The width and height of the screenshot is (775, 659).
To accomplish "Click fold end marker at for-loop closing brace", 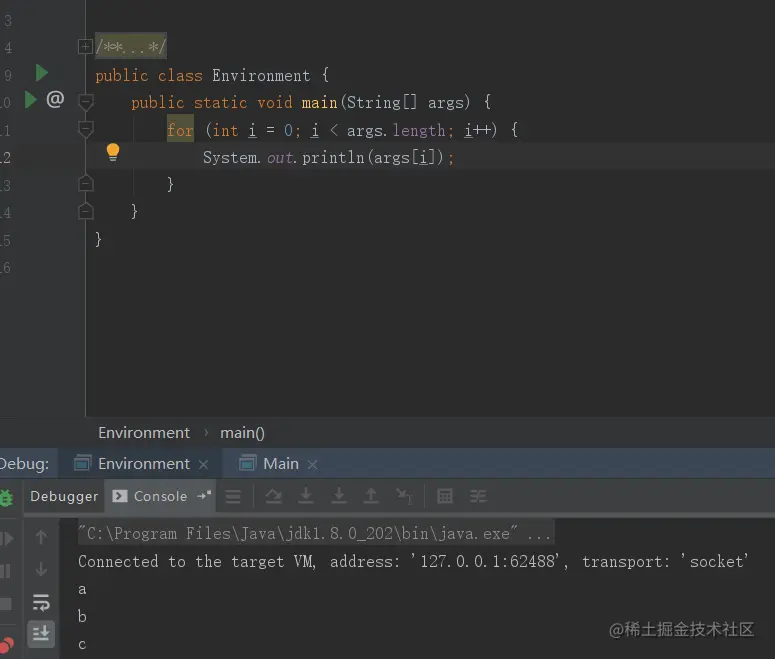I will pos(86,183).
